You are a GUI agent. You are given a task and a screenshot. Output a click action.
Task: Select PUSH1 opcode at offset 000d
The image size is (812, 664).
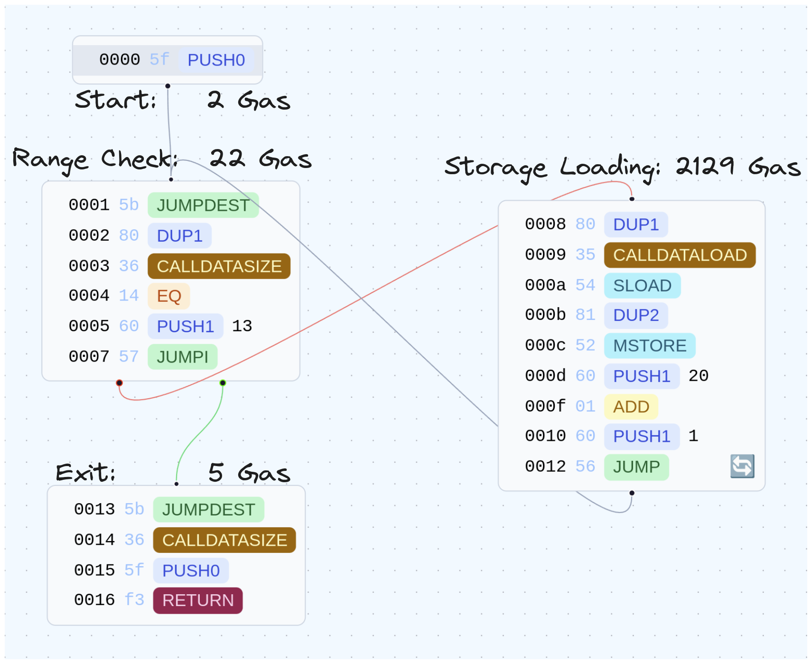[x=642, y=376]
